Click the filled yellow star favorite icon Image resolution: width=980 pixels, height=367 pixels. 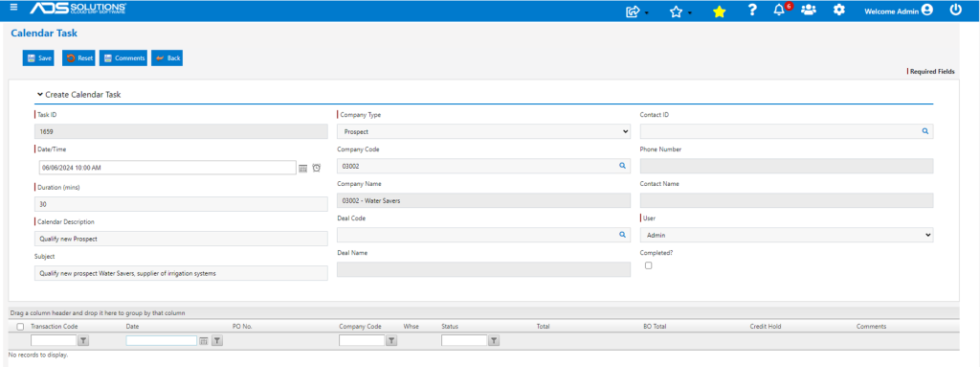pyautogui.click(x=720, y=11)
